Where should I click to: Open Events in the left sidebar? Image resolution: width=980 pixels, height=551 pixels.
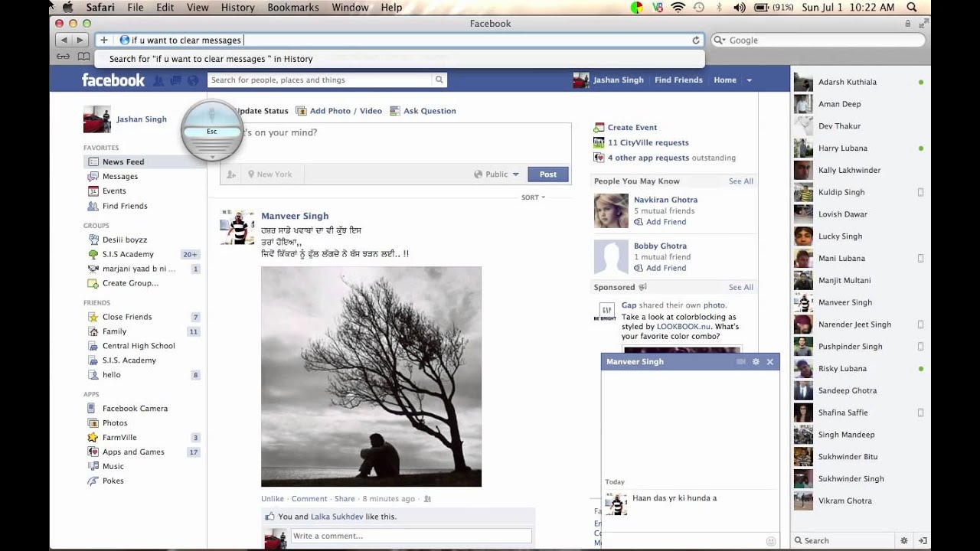click(x=114, y=191)
